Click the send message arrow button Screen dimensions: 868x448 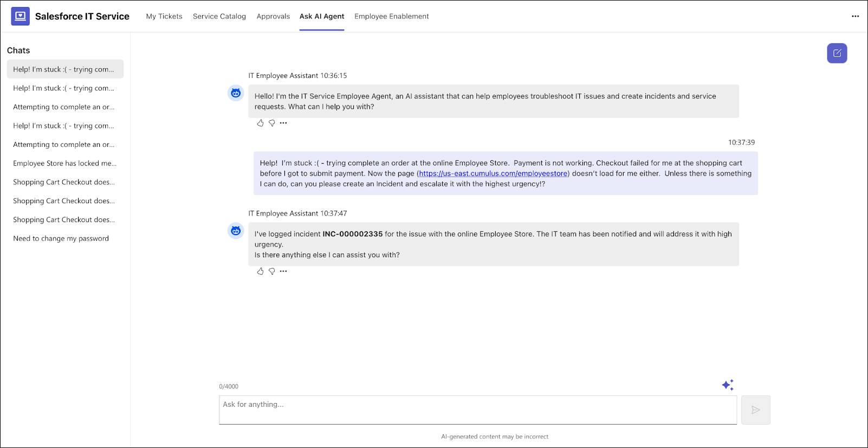pyautogui.click(x=755, y=410)
